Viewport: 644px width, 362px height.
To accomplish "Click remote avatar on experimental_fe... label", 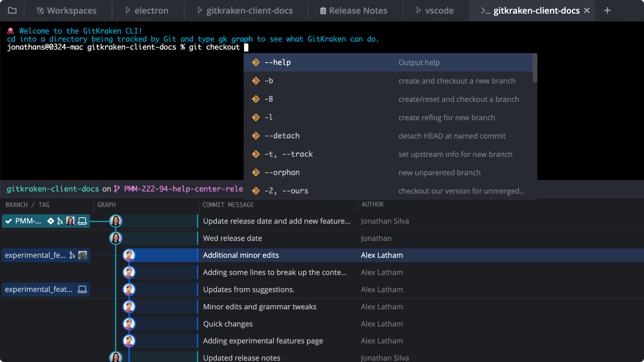I will coord(83,255).
